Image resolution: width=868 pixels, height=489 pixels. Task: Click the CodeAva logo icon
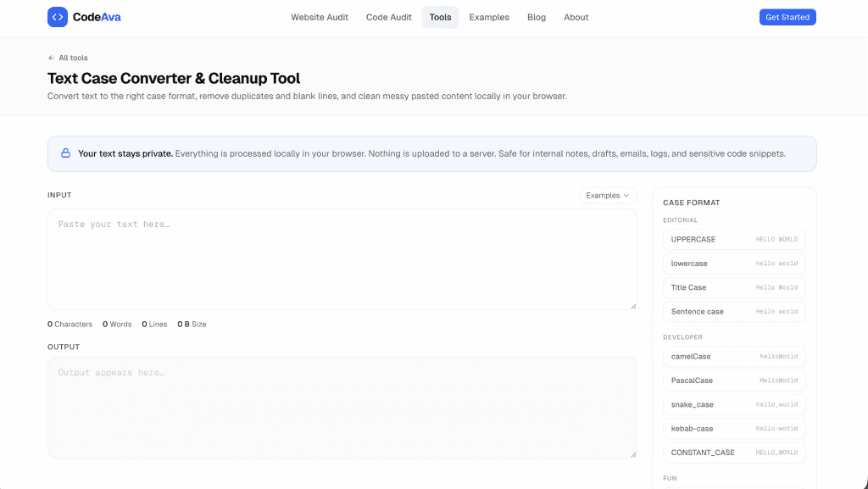click(58, 17)
